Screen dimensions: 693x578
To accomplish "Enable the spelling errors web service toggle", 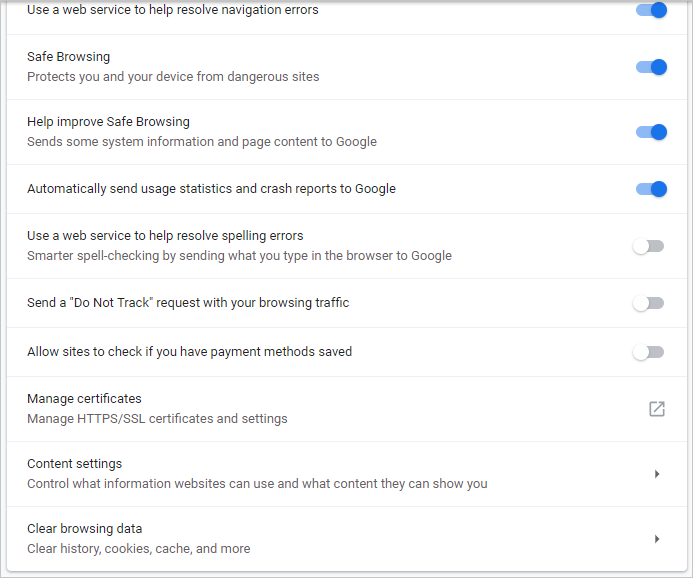I will tap(648, 246).
